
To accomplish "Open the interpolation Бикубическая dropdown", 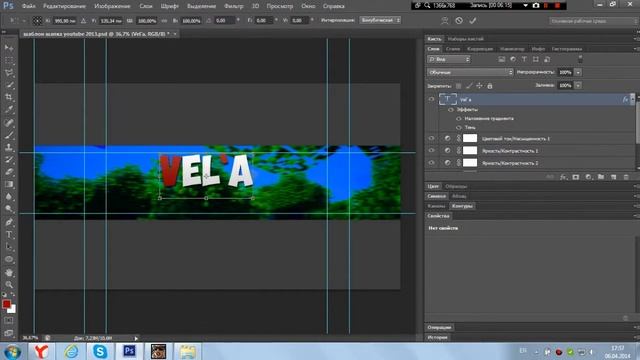I will point(380,20).
